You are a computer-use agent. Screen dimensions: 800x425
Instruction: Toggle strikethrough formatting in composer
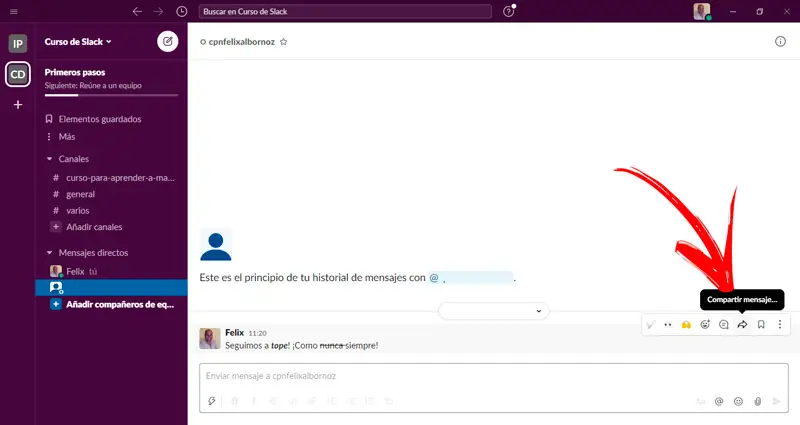point(273,401)
